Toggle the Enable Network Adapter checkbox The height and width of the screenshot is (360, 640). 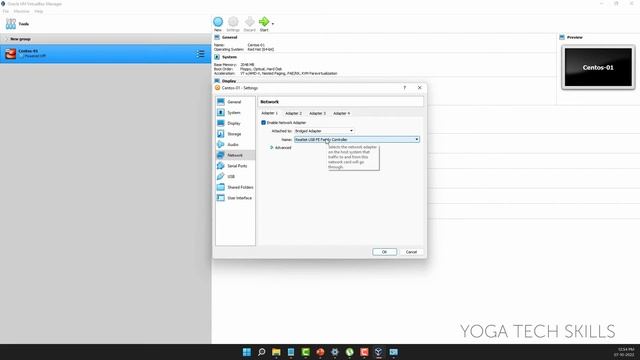pos(263,122)
